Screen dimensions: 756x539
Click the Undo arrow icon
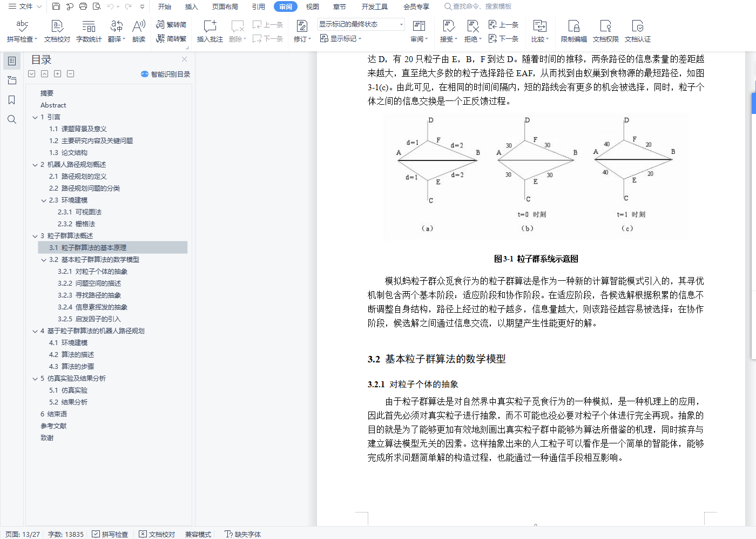tap(110, 6)
